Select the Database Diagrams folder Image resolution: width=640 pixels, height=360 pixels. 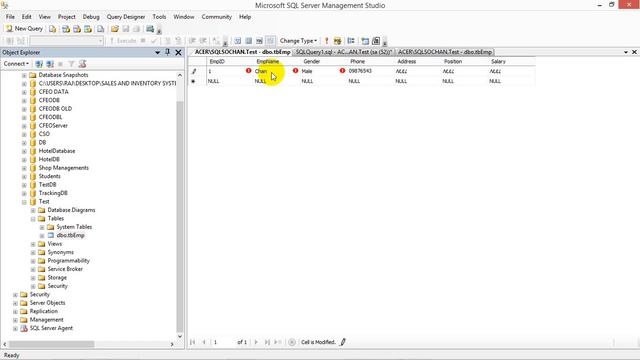point(71,210)
